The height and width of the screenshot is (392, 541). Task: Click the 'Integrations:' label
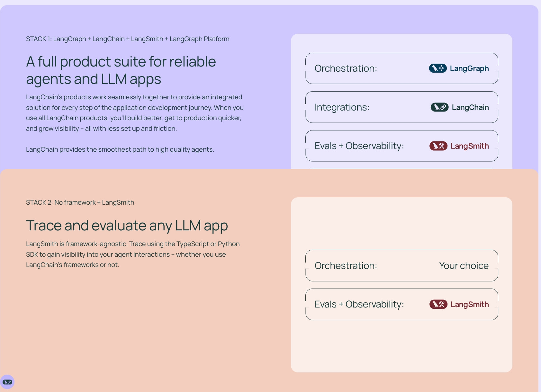pyautogui.click(x=342, y=107)
